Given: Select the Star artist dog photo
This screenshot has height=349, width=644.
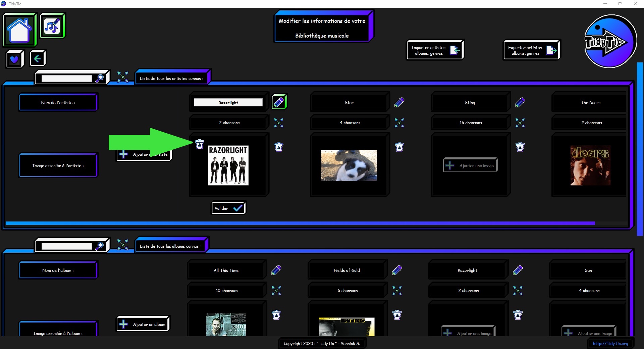Looking at the screenshot, I should (349, 165).
